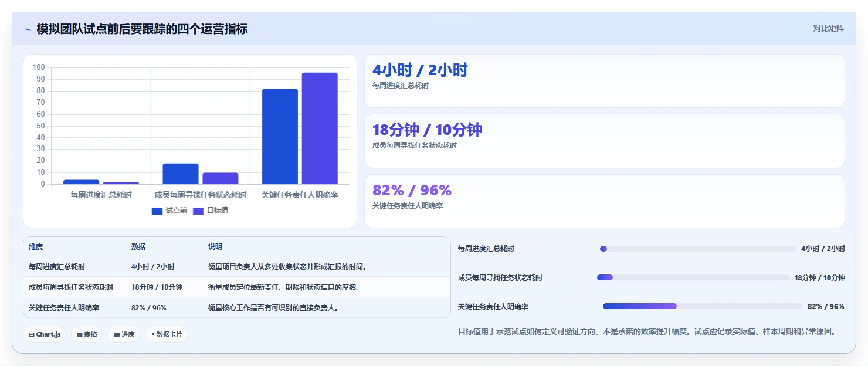Click the description 衡量项目负责人从多处收集状态并形成汇报的时间
868x366 pixels.
point(287,267)
